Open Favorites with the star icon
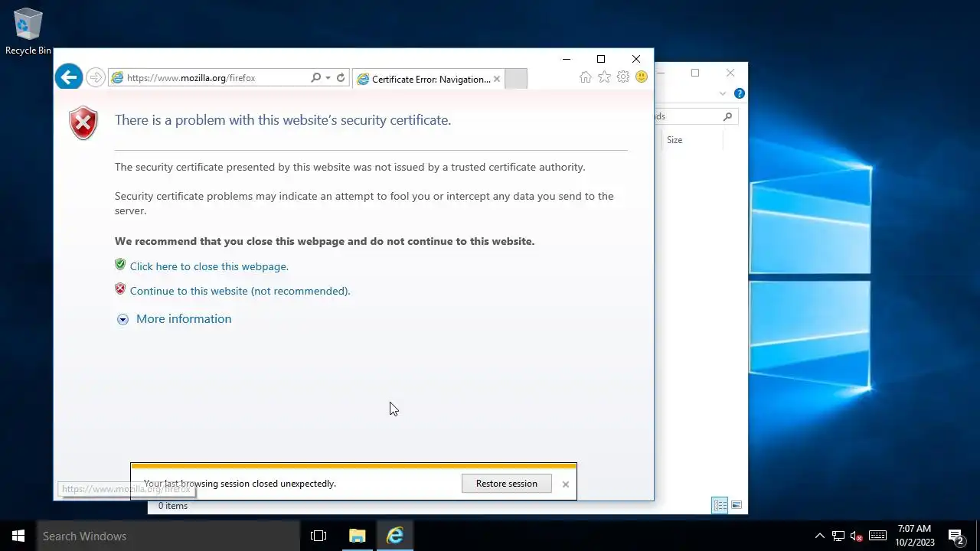The height and width of the screenshot is (551, 980). tap(604, 77)
